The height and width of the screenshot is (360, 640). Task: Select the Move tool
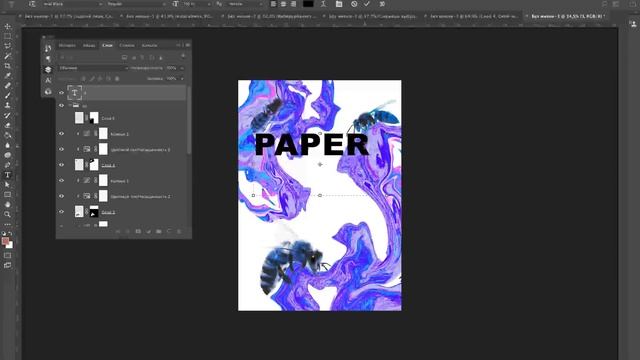(7, 26)
